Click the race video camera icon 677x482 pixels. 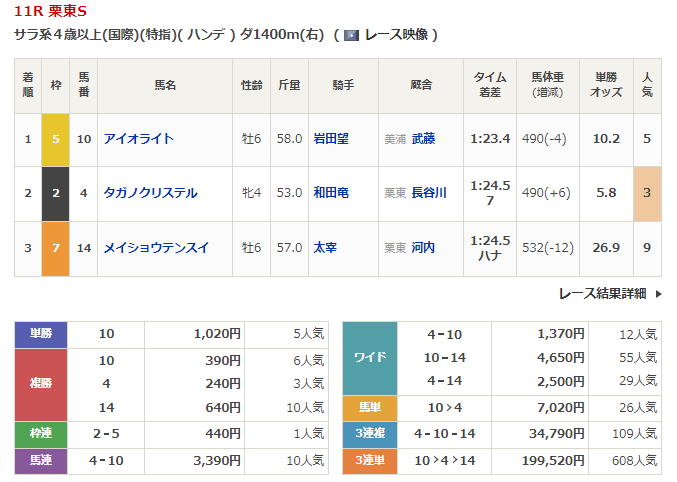[351, 35]
